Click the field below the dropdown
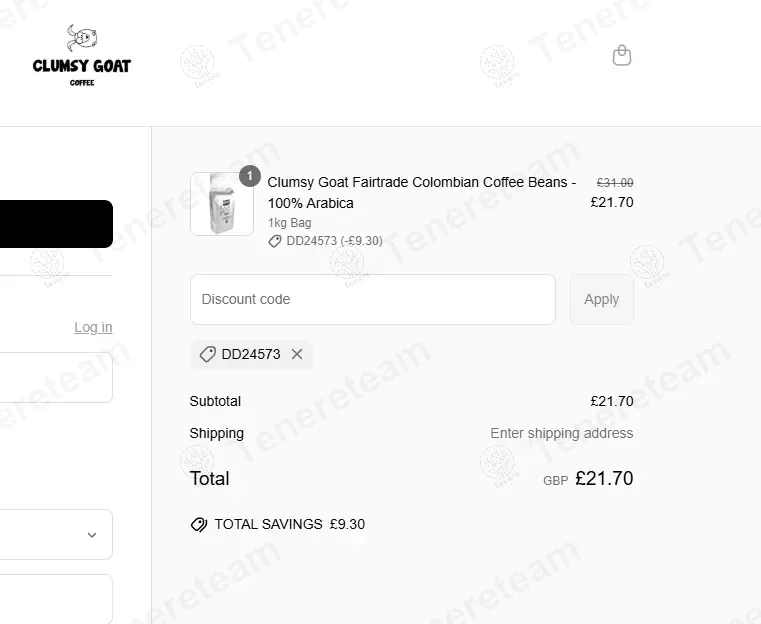Image resolution: width=761 pixels, height=624 pixels. pyautogui.click(x=56, y=599)
